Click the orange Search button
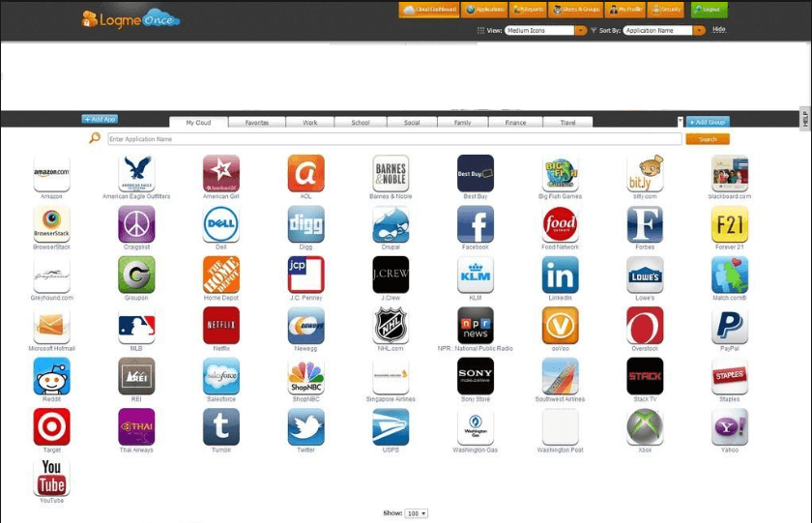 point(708,139)
